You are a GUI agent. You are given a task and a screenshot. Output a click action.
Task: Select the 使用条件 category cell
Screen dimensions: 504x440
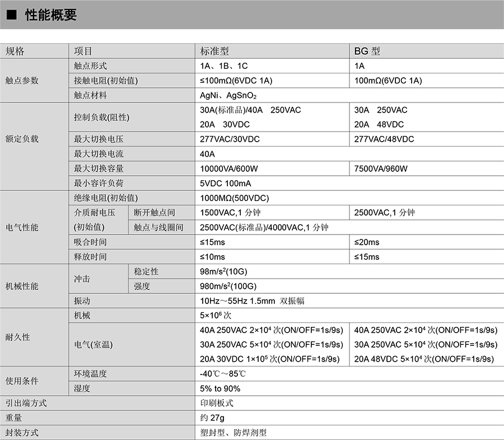tap(22, 381)
